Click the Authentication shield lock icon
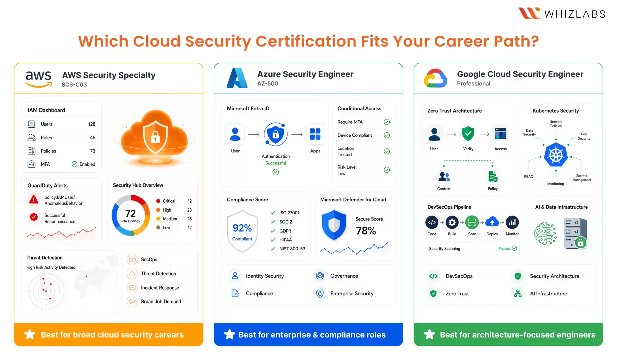 275,134
